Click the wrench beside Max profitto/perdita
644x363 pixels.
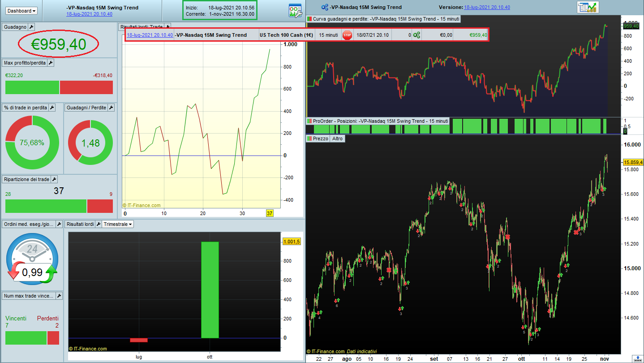pyautogui.click(x=51, y=63)
